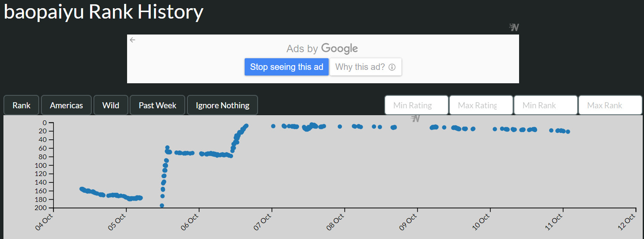Click the small logo icon atop the chart
644x239 pixels.
pos(415,118)
